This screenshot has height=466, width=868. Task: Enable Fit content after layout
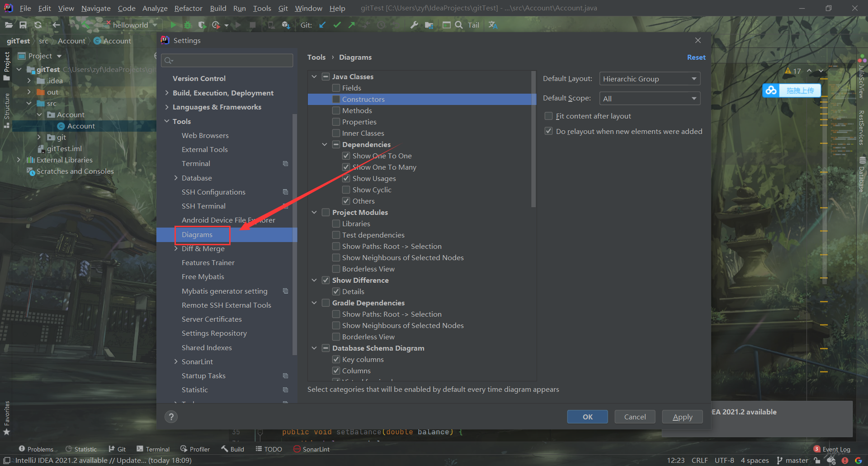[548, 116]
